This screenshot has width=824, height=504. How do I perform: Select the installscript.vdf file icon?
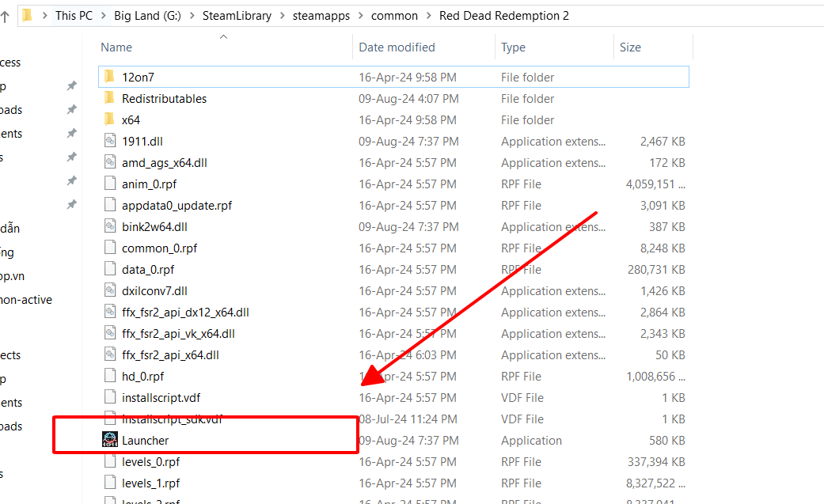tap(110, 397)
